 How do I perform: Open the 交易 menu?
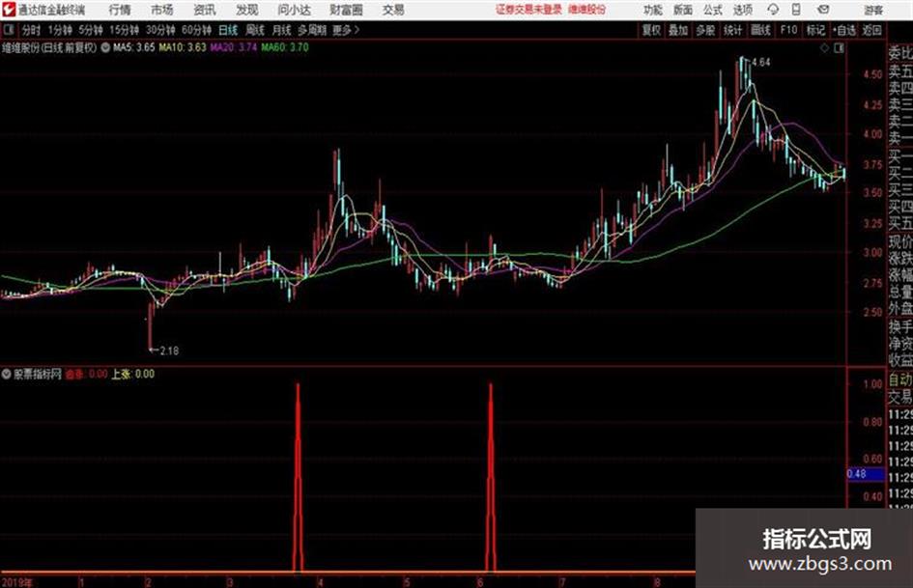tap(393, 10)
